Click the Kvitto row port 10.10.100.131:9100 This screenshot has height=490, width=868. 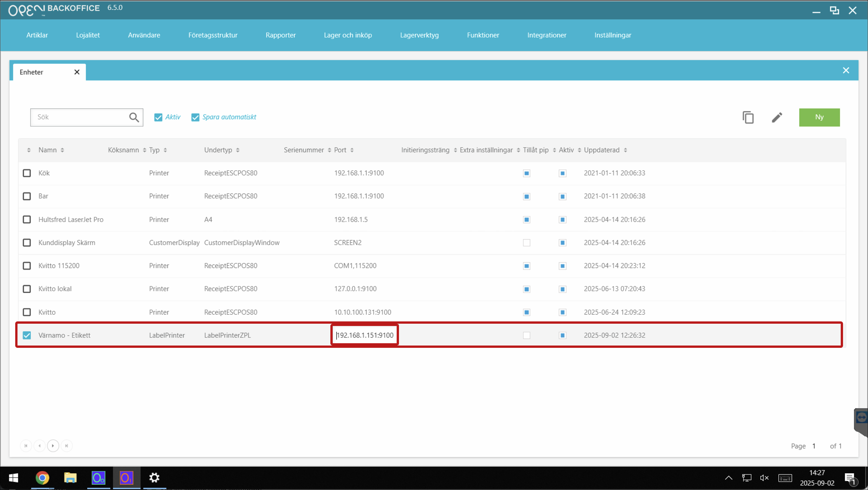363,312
